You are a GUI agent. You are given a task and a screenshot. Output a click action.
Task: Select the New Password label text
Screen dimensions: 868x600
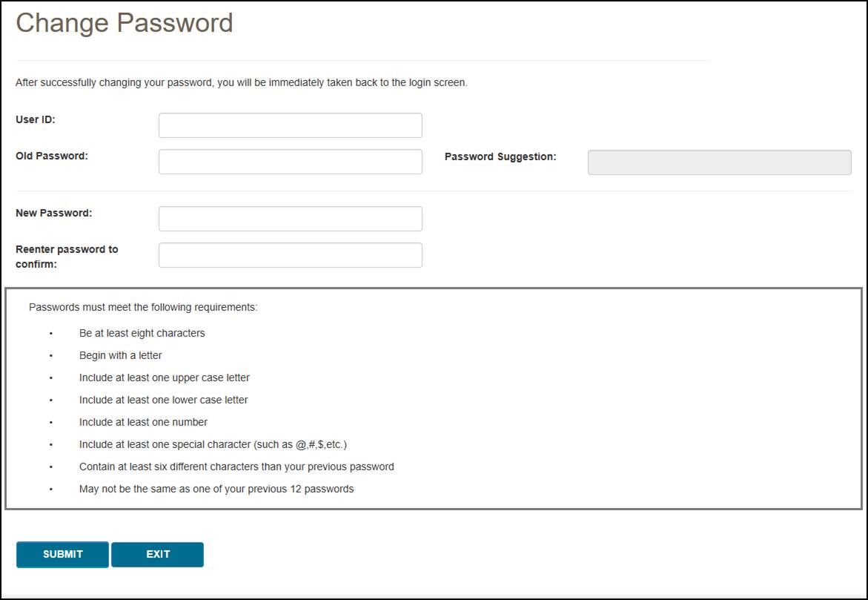(x=52, y=212)
